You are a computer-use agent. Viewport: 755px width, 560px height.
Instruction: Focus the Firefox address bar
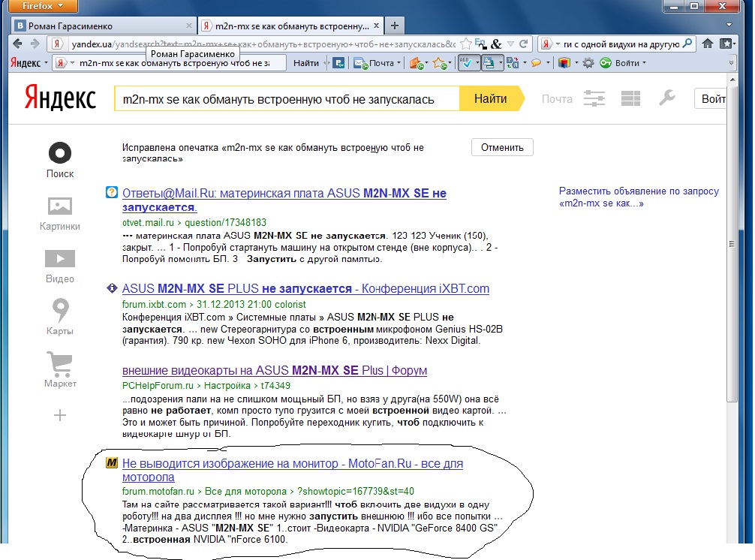pyautogui.click(x=263, y=44)
